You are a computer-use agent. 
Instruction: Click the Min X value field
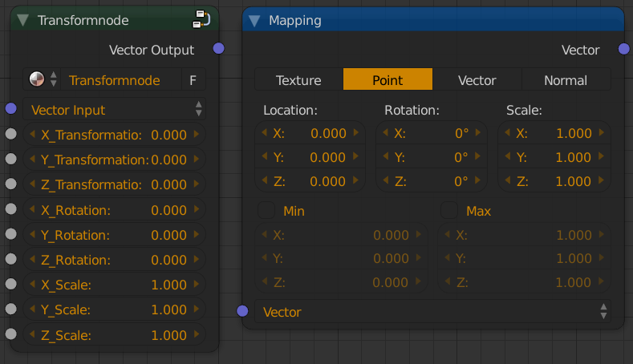(x=341, y=234)
